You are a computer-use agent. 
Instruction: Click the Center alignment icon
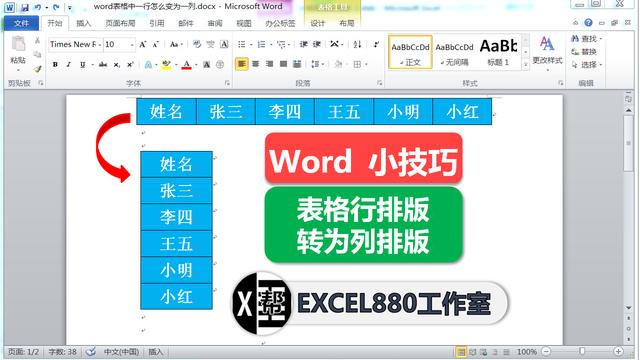(x=256, y=64)
